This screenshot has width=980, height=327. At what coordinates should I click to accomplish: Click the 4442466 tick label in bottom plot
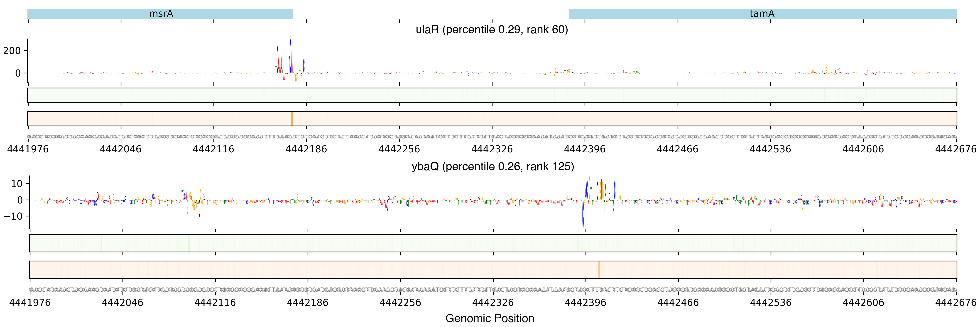click(x=678, y=303)
